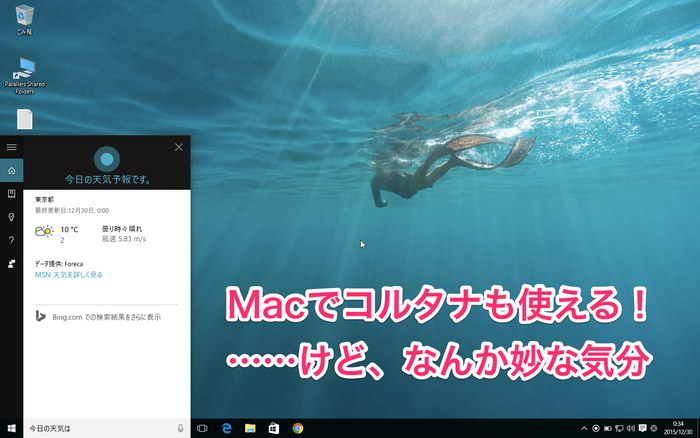Image resolution: width=700 pixels, height=438 pixels.
Task: Click the 風速 5.83 m/s wind text
Action: pos(124,239)
